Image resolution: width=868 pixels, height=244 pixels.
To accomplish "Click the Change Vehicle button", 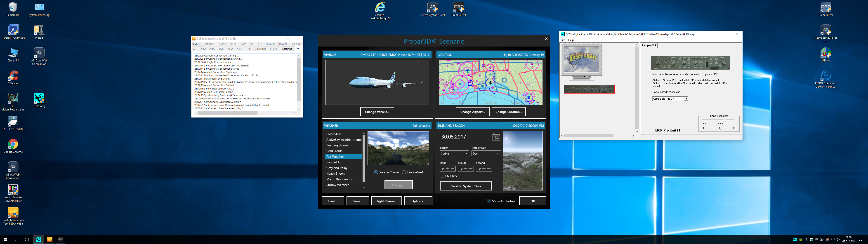I will 377,112.
